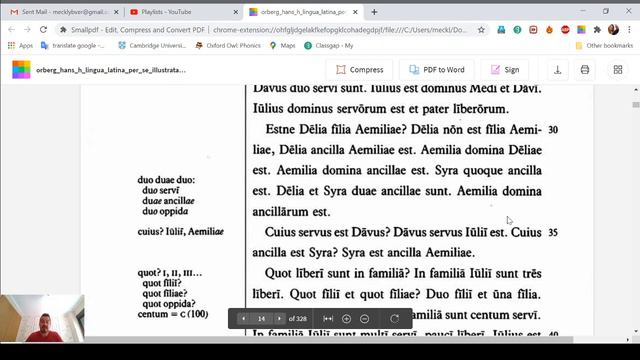
Task: Rotate the PDF page
Action: 394,319
